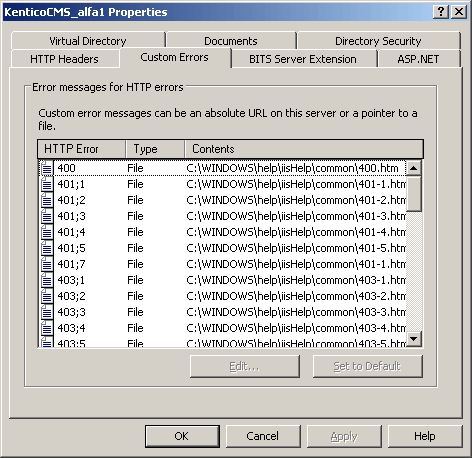Select the 403;1 error document icon
This screenshot has height=458, width=472.
[47, 280]
